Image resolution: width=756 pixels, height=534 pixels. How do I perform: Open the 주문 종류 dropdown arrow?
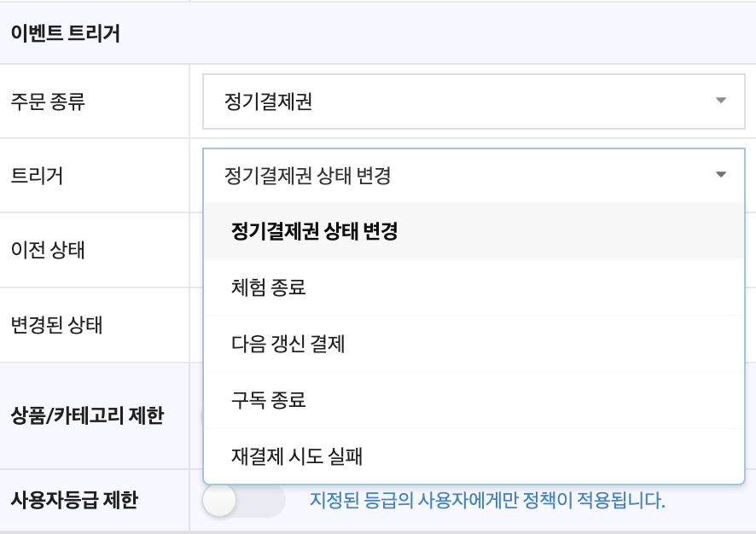[721, 101]
